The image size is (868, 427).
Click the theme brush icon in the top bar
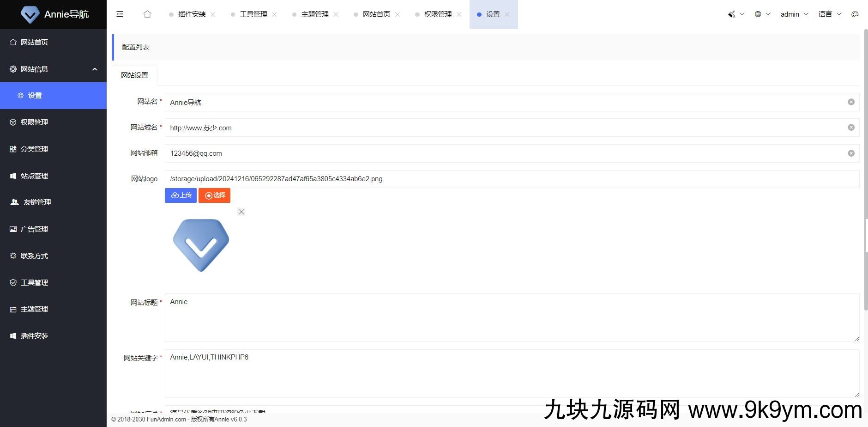732,14
